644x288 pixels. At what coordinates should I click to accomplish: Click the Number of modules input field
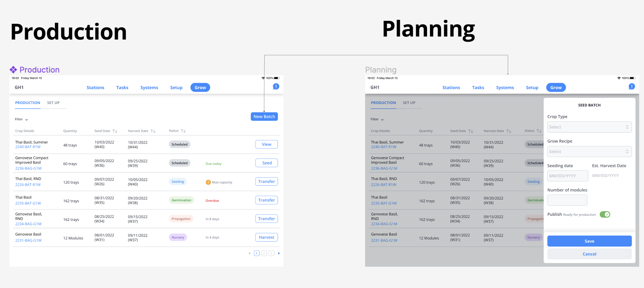click(x=567, y=200)
